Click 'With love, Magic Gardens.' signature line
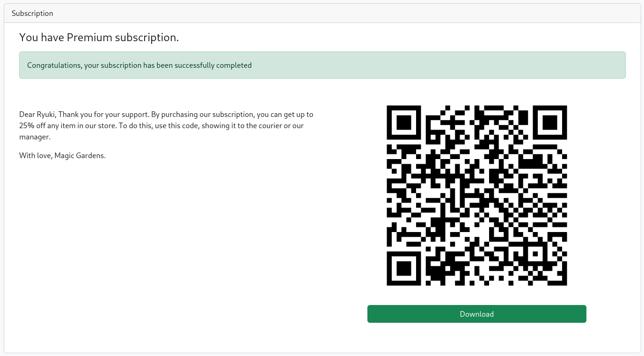The width and height of the screenshot is (644, 356). [x=62, y=155]
